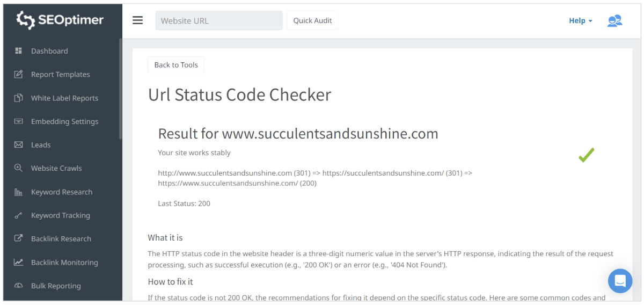Click the Dashboard grid icon

(18, 51)
